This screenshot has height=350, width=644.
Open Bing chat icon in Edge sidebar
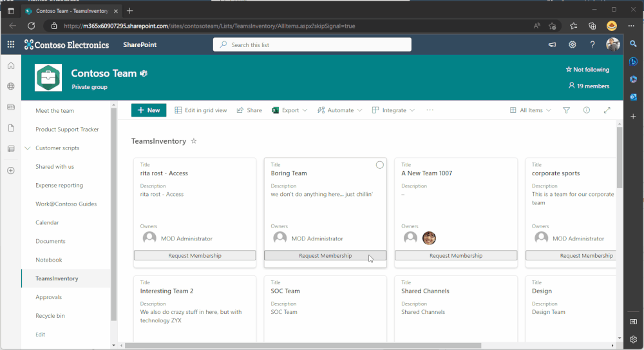pyautogui.click(x=633, y=62)
